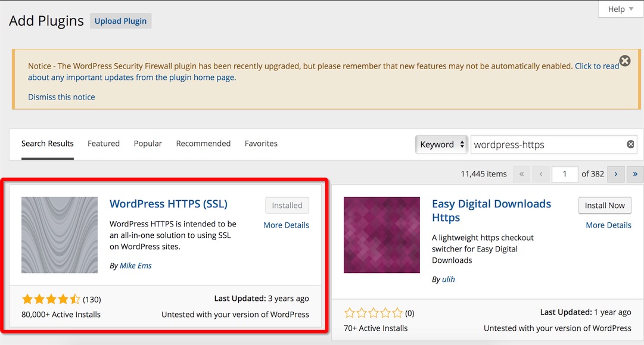Go to previous page of results
This screenshot has width=644, height=345.
[x=541, y=174]
